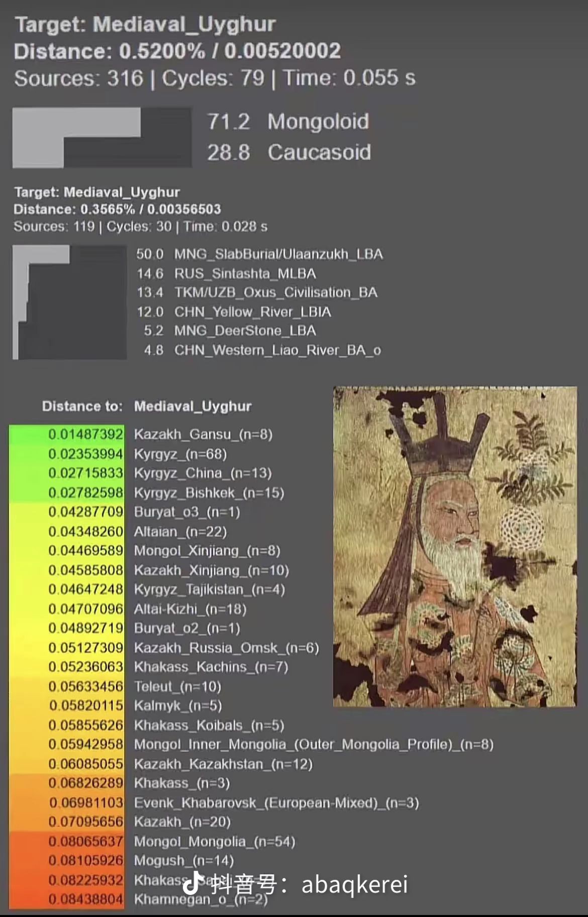Click the CHN_Yellow_River_LBIA source entry
Viewport: 588px width, 917px height.
point(252,312)
